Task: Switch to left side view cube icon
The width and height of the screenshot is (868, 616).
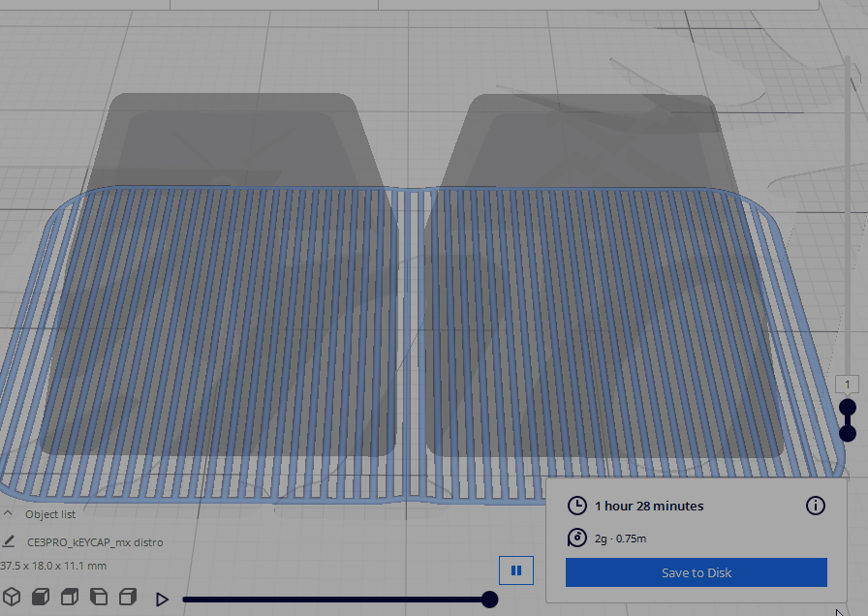Action: coord(99,597)
